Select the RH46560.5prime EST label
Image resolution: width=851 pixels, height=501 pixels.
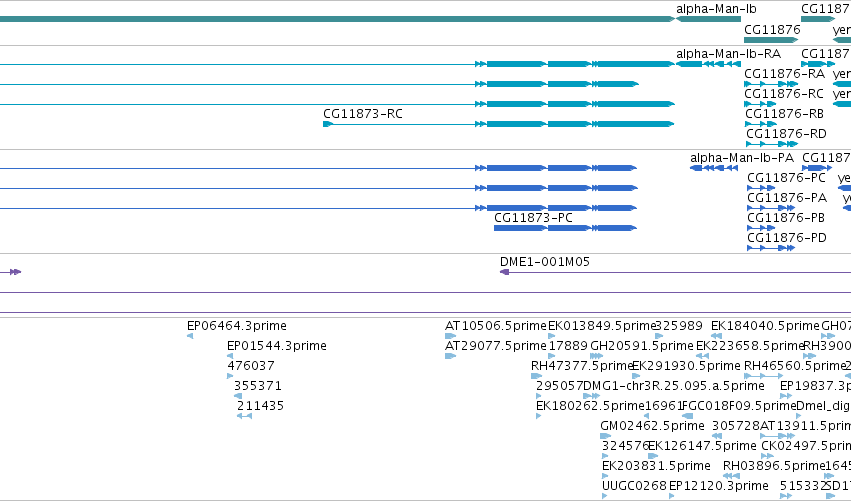click(x=795, y=366)
